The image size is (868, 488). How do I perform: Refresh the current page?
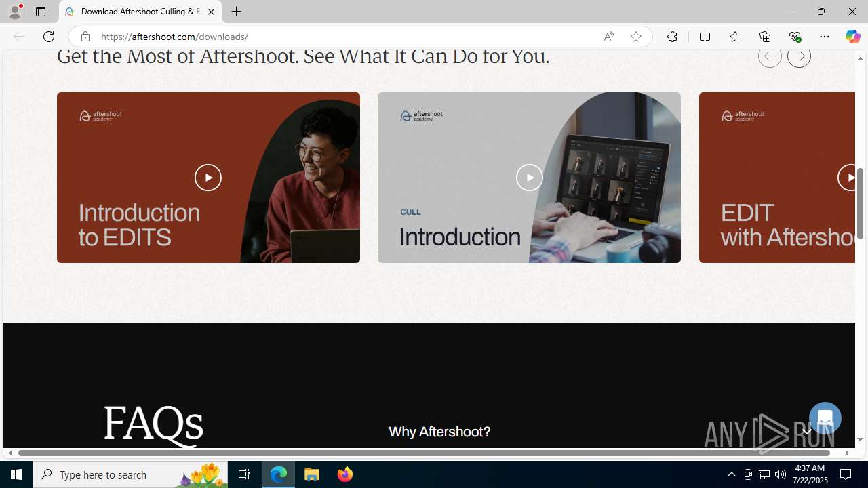49,37
